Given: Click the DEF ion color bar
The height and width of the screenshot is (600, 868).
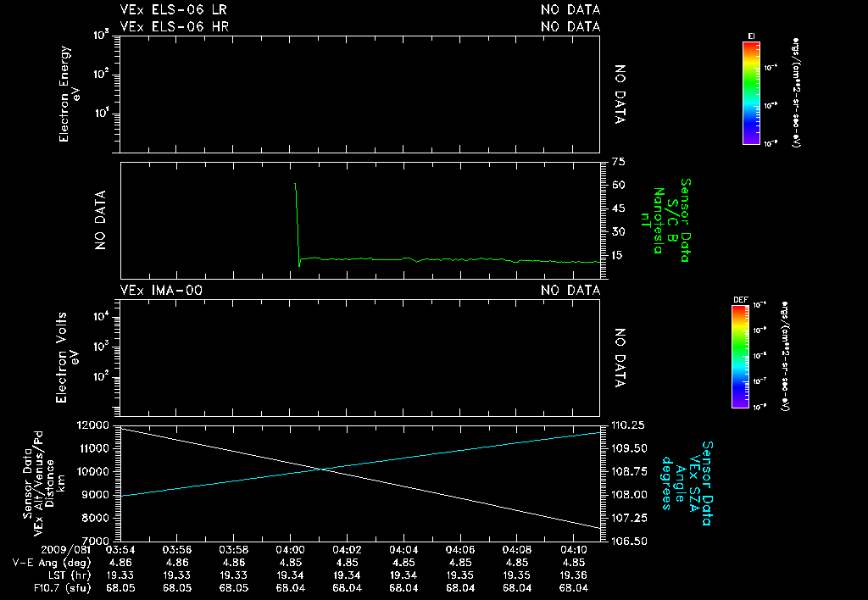Looking at the screenshot, I should pyautogui.click(x=740, y=357).
